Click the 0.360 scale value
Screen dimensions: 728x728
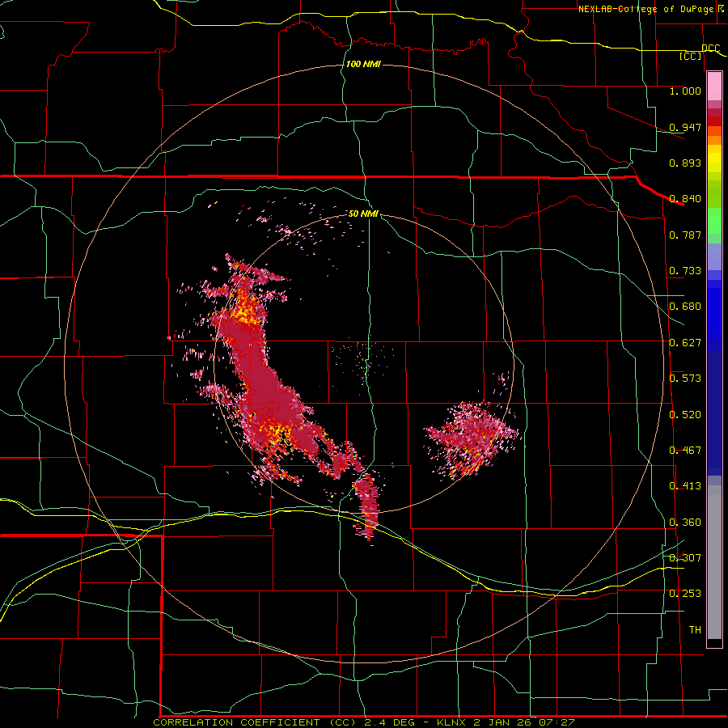coord(685,523)
